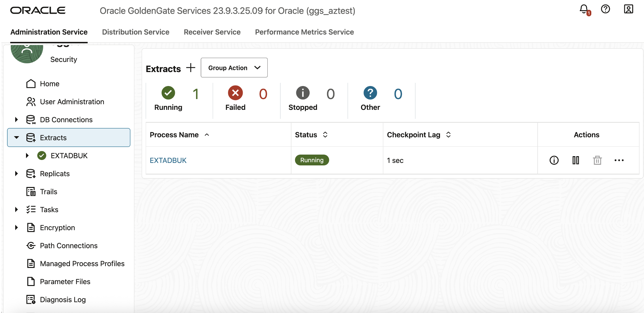
Task: Click the EXTADBUK details info icon
Action: point(554,160)
